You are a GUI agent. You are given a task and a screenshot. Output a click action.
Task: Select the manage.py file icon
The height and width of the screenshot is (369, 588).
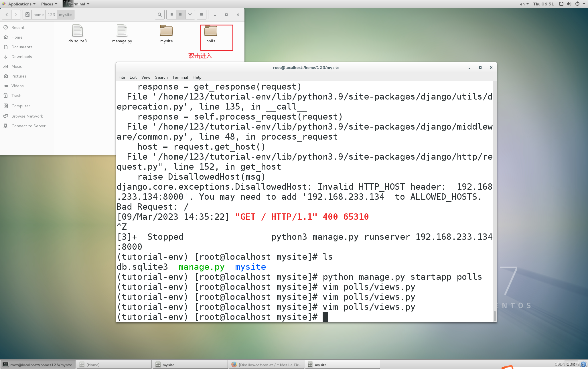coord(122,31)
